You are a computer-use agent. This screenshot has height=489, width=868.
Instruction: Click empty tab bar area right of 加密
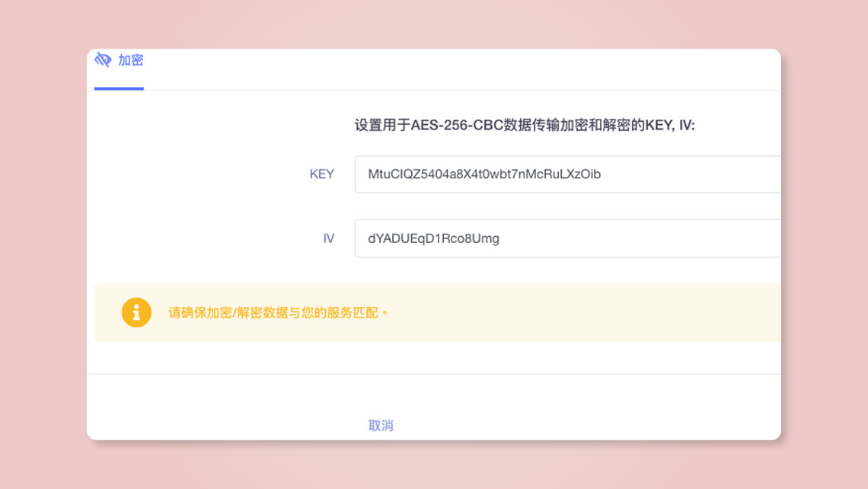[457, 69]
